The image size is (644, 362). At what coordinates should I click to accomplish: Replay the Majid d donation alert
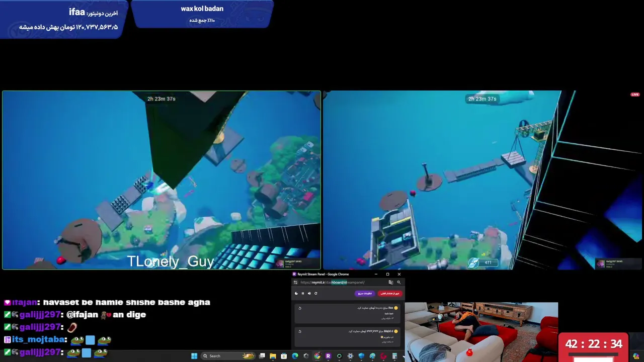(300, 331)
